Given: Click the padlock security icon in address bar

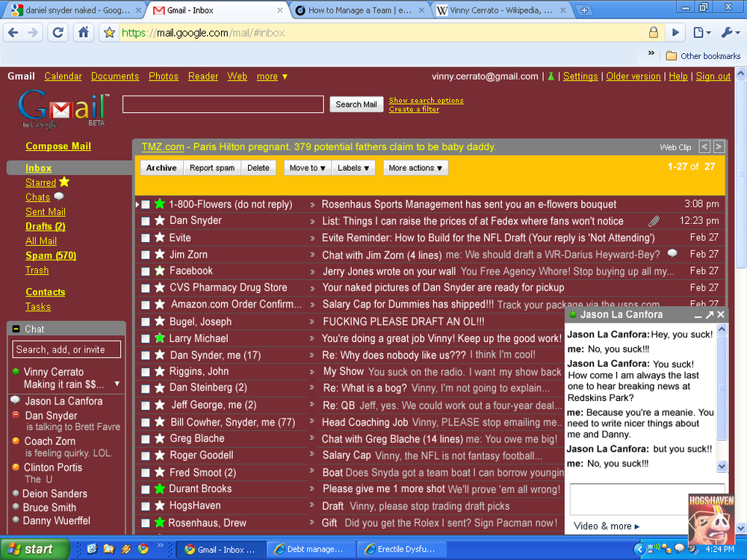Looking at the screenshot, I should [x=654, y=32].
